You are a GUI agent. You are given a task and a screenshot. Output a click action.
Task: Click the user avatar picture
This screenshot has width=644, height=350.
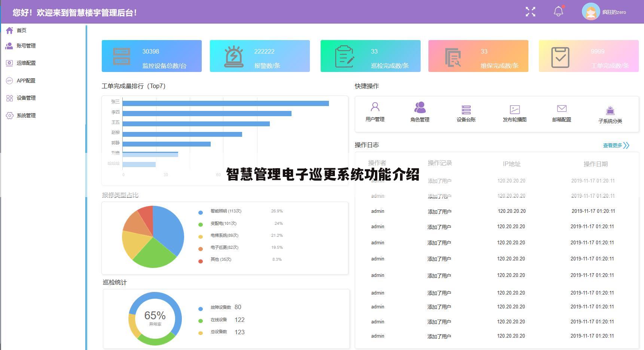[591, 12]
